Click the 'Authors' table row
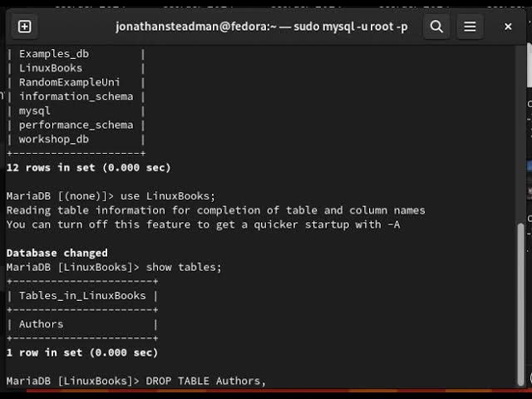 pos(42,324)
